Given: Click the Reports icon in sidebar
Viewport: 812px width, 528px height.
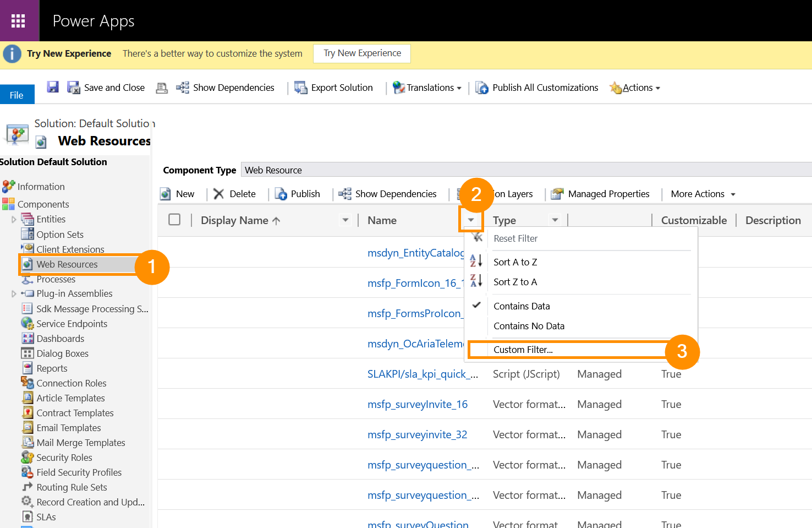Looking at the screenshot, I should [x=28, y=368].
